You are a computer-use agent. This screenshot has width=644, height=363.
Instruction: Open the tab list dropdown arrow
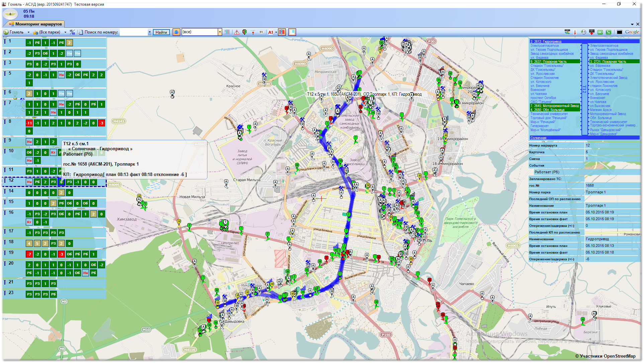pos(632,24)
